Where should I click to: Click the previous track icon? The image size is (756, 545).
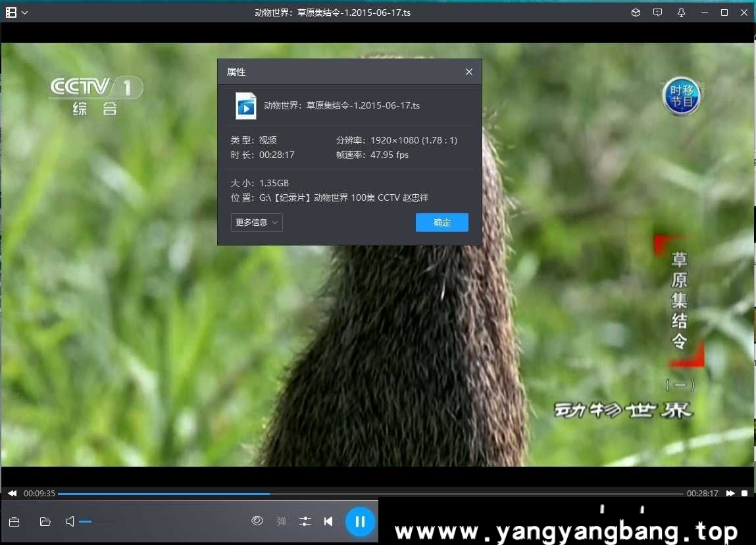click(328, 521)
